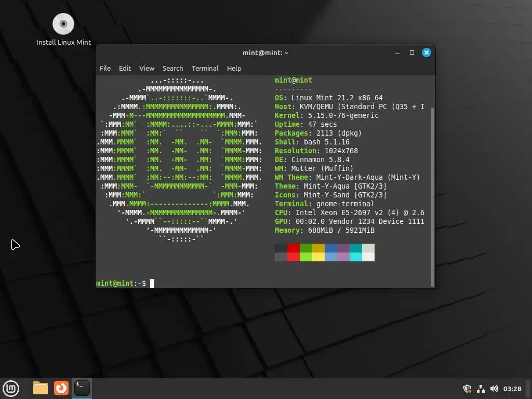Click the terminal vertical scrollbar
The height and width of the screenshot is (399, 532).
432,197
